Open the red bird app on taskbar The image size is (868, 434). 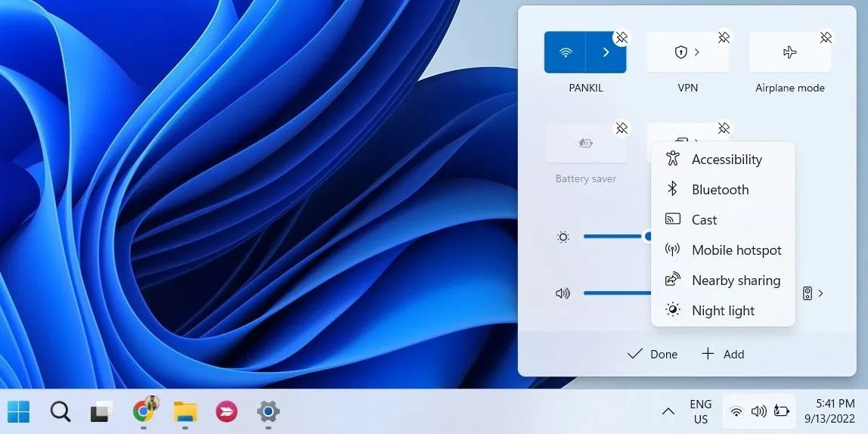tap(226, 411)
